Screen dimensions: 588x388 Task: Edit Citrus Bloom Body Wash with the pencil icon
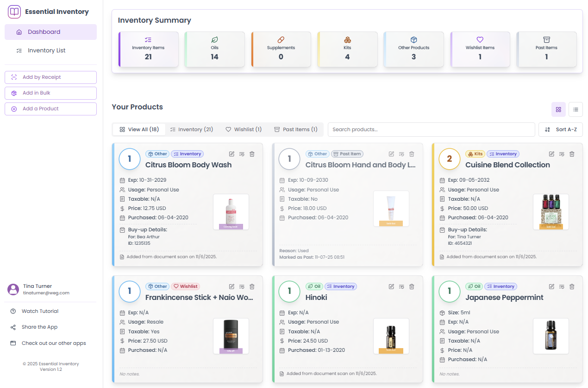[x=231, y=153]
